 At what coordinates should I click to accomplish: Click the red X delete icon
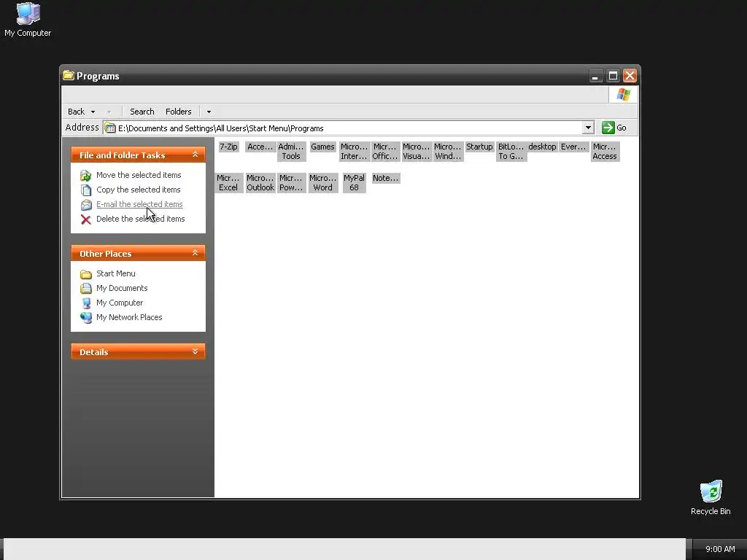pyautogui.click(x=86, y=219)
